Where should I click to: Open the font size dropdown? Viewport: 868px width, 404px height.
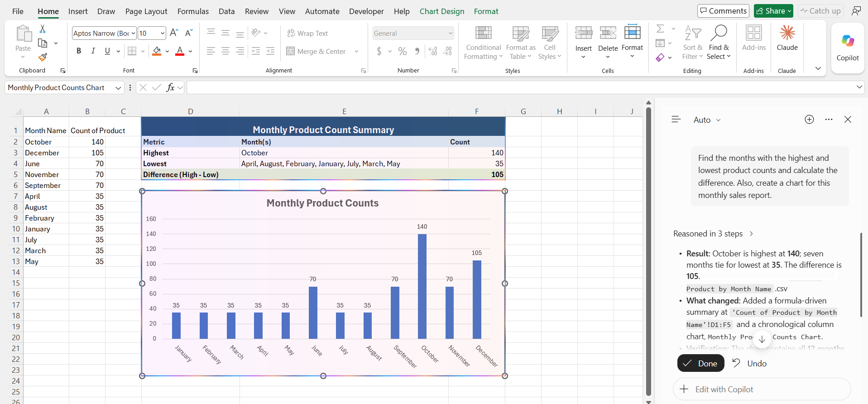click(x=163, y=33)
